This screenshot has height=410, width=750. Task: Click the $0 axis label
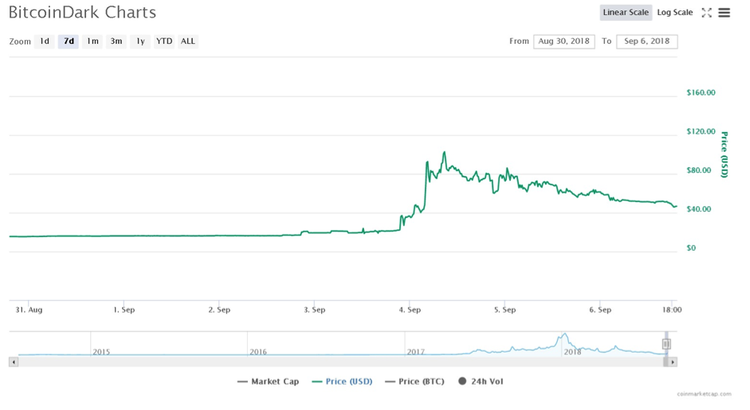click(x=691, y=248)
